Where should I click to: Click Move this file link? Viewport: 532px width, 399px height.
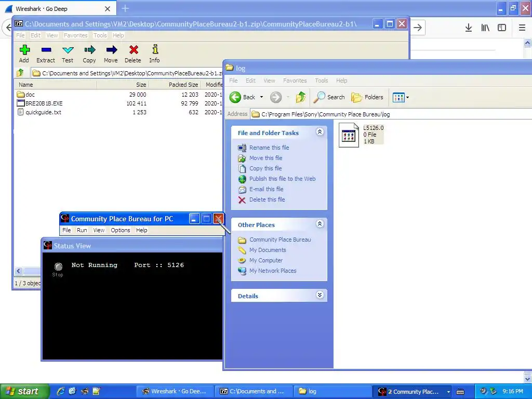click(265, 158)
